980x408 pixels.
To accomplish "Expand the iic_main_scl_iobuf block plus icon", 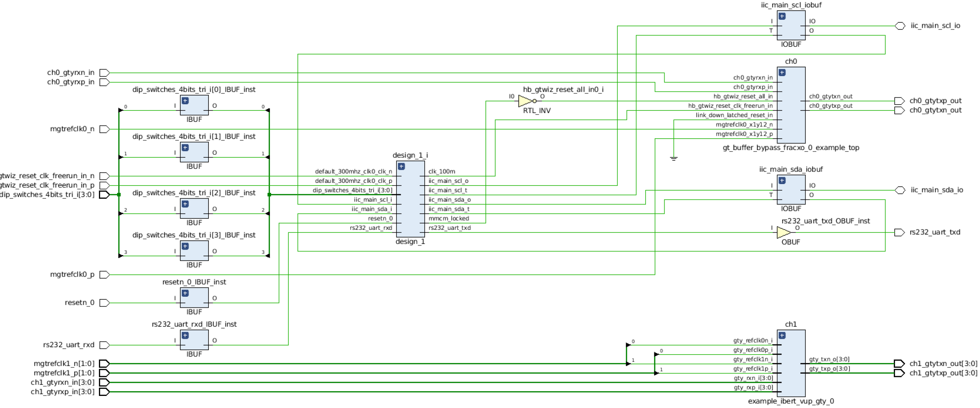I will (x=782, y=16).
